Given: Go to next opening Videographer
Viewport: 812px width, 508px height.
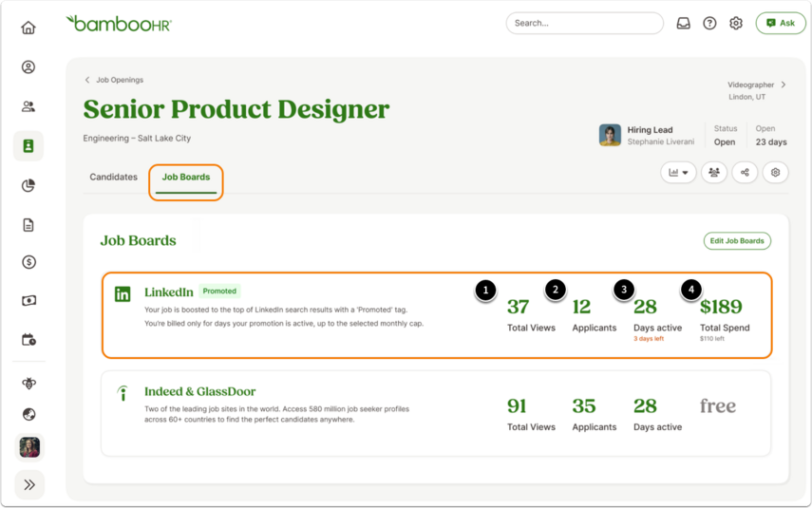Looking at the screenshot, I should click(751, 85).
